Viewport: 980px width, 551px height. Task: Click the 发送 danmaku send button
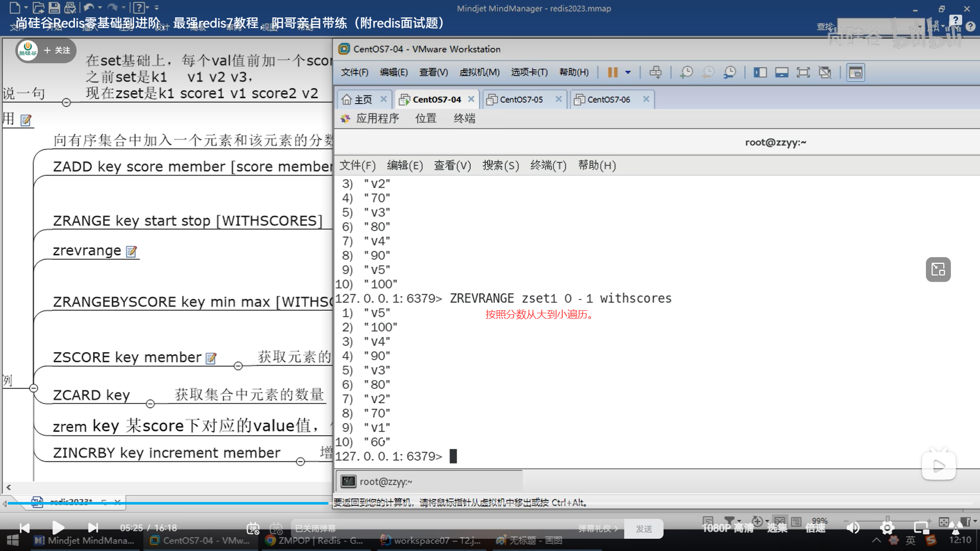point(644,529)
